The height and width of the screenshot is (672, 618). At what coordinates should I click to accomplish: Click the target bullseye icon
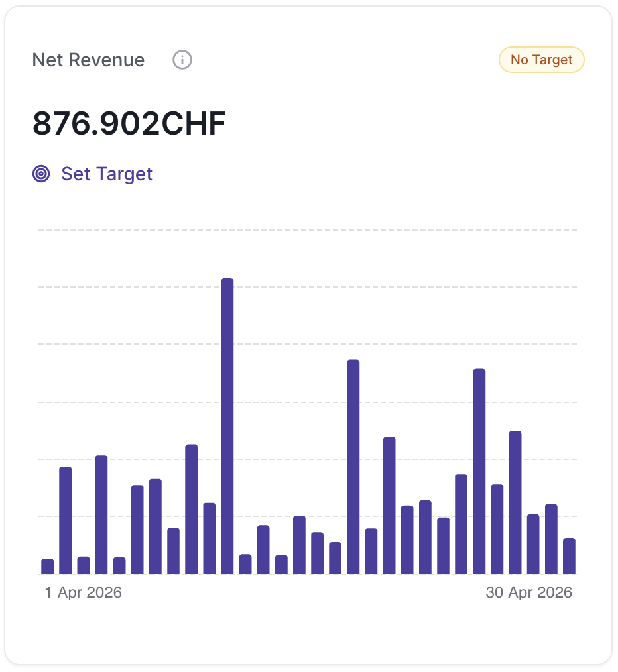point(41,174)
